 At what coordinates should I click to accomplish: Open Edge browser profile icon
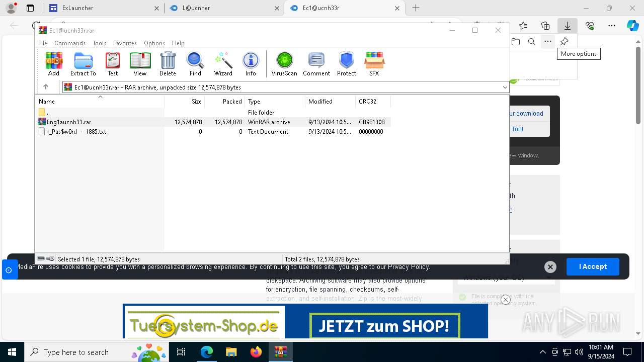tap(11, 8)
